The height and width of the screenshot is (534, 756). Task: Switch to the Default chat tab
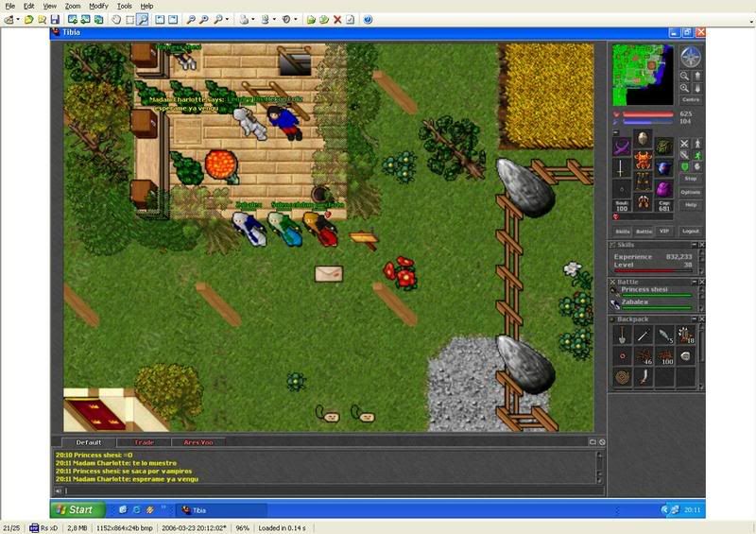coord(88,442)
